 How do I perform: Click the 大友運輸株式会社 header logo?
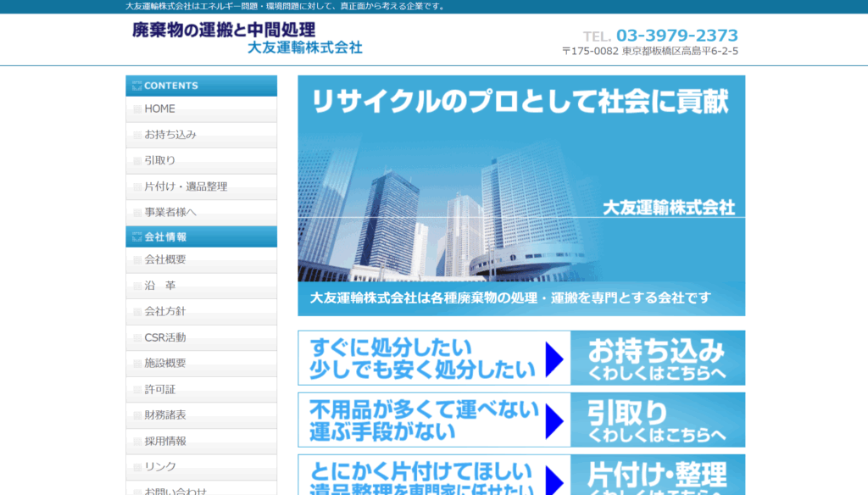point(247,38)
